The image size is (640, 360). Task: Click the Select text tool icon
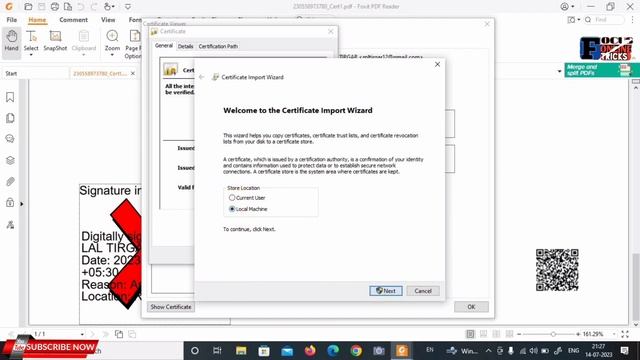pos(31,36)
